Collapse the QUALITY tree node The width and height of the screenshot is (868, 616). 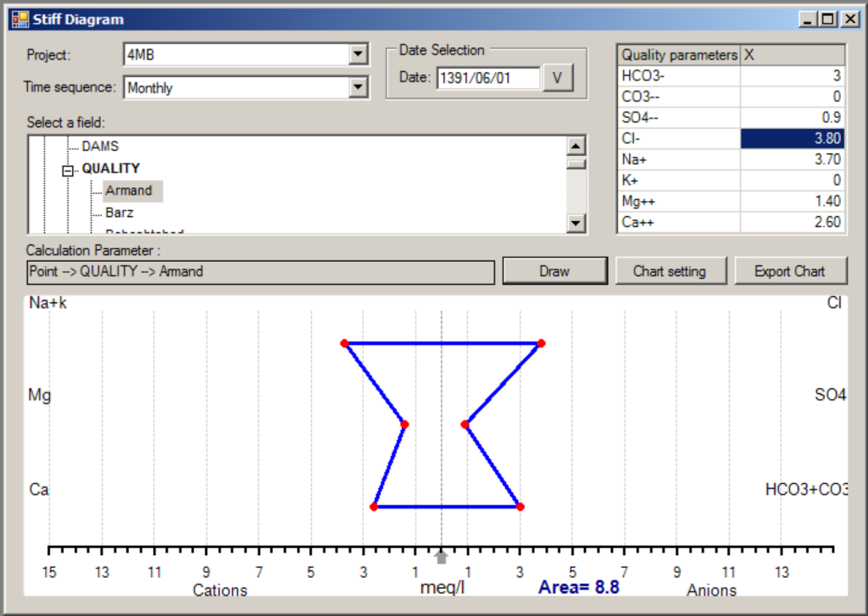[69, 170]
